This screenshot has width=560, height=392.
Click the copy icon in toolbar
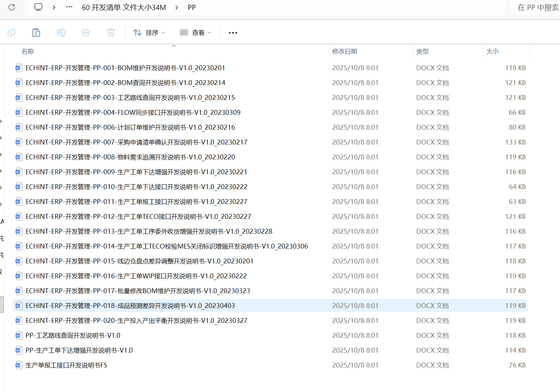11,32
